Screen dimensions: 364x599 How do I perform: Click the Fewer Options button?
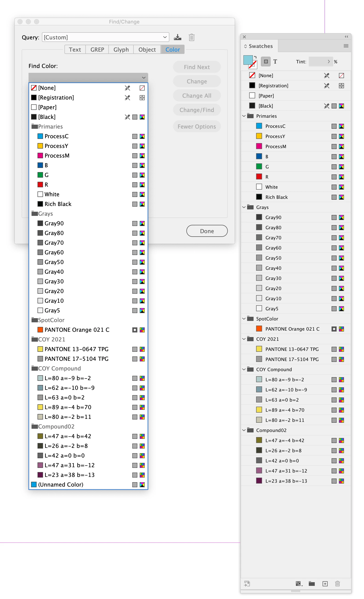click(x=197, y=126)
